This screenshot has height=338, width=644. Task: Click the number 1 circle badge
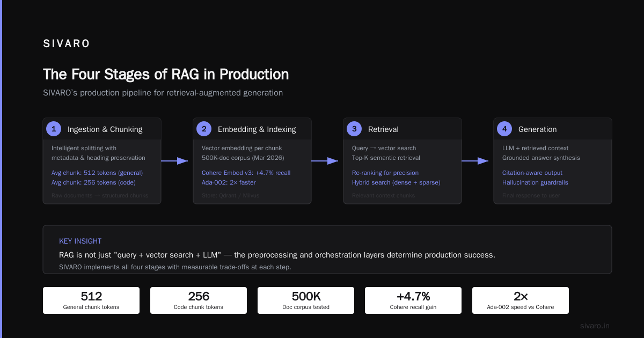(54, 129)
